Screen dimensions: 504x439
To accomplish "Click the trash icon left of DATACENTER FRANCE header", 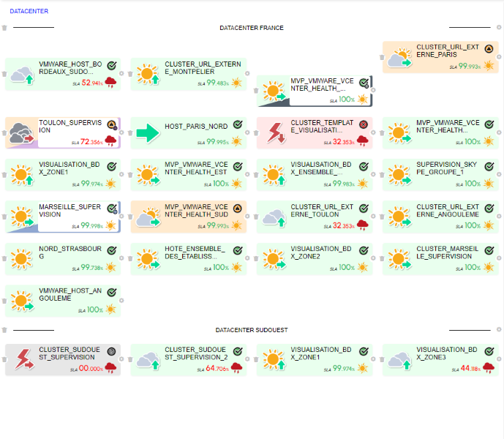I will click(x=4, y=28).
